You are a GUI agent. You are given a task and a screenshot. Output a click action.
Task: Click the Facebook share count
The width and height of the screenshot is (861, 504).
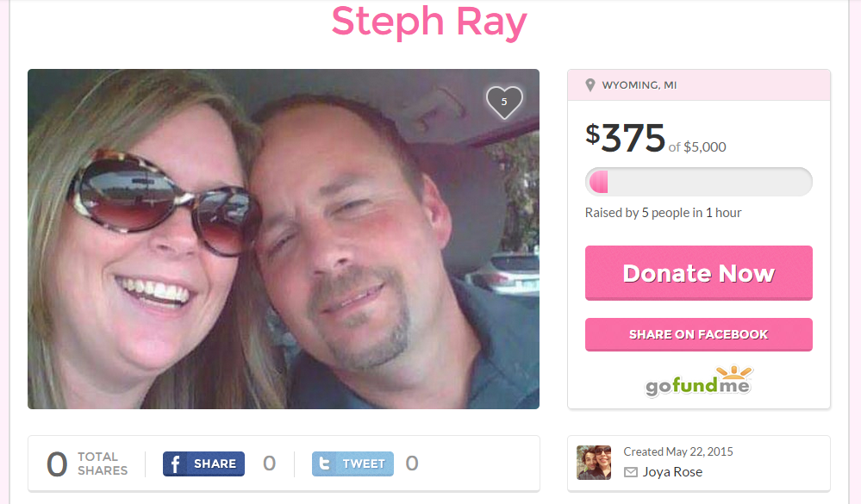pos(269,464)
